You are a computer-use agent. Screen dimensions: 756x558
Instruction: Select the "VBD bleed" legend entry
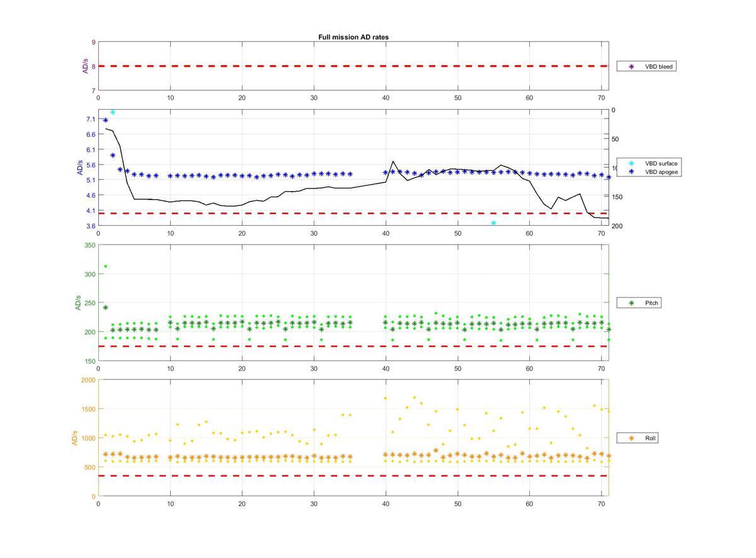click(646, 66)
